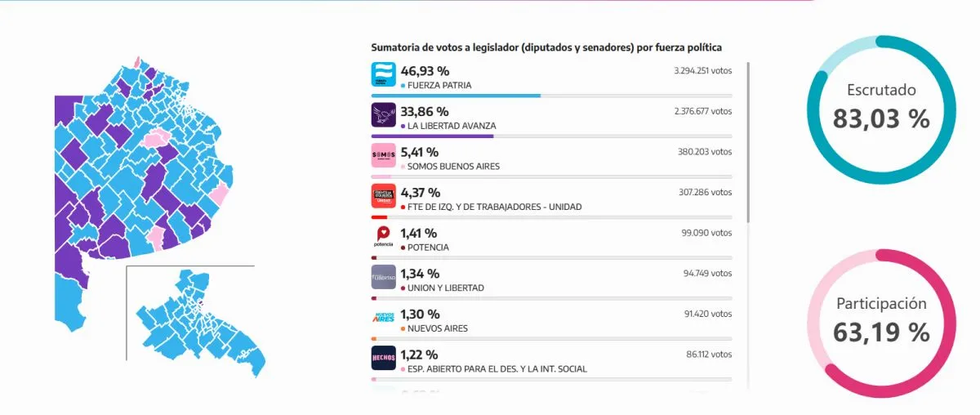This screenshot has height=415, width=980.
Task: Click the Hechos party logo
Action: pyautogui.click(x=384, y=359)
